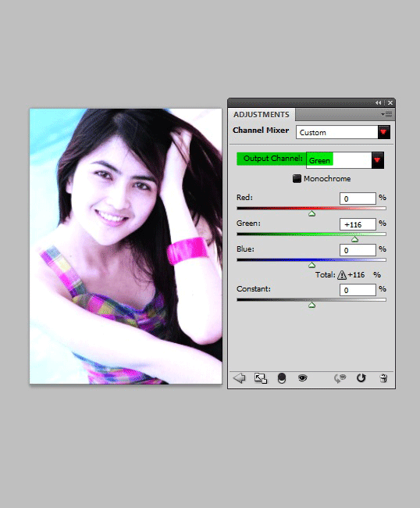Click the Output Channel label

(272, 159)
